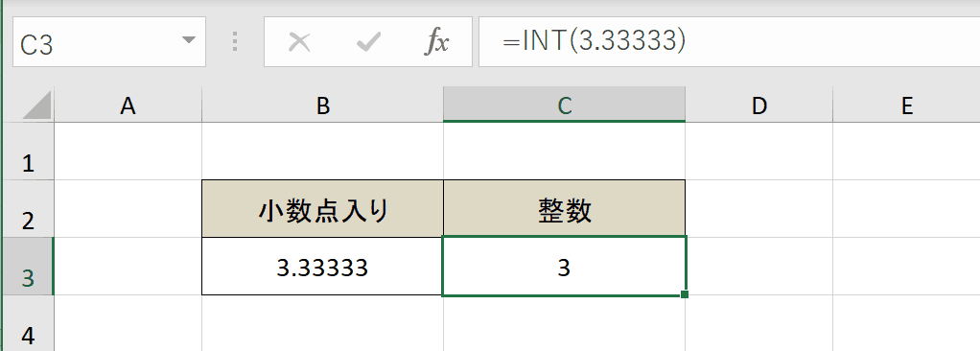Click the fill handle of cell C3
The image size is (980, 351).
click(x=685, y=294)
